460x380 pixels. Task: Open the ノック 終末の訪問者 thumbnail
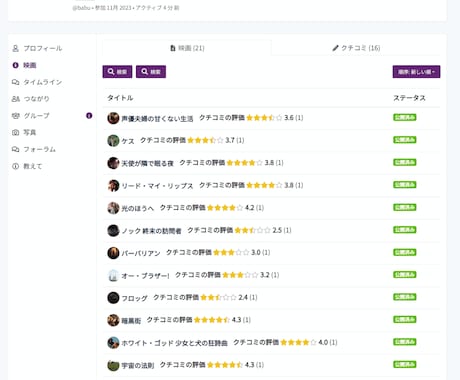113,230
